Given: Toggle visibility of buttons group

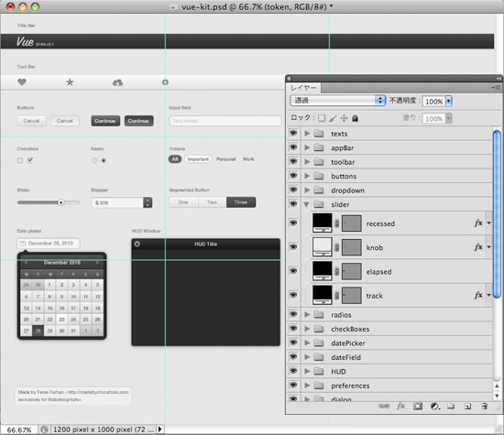Looking at the screenshot, I should point(293,175).
